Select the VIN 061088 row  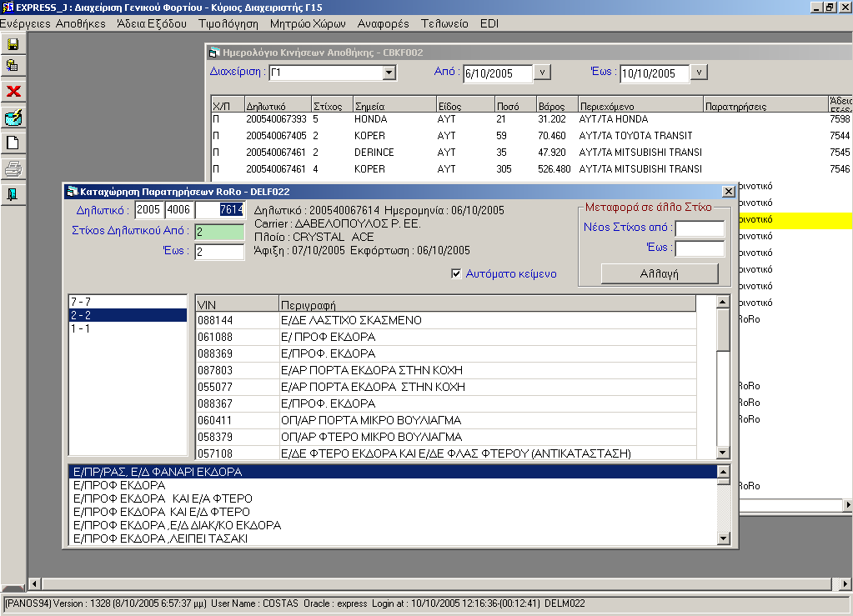click(x=446, y=337)
